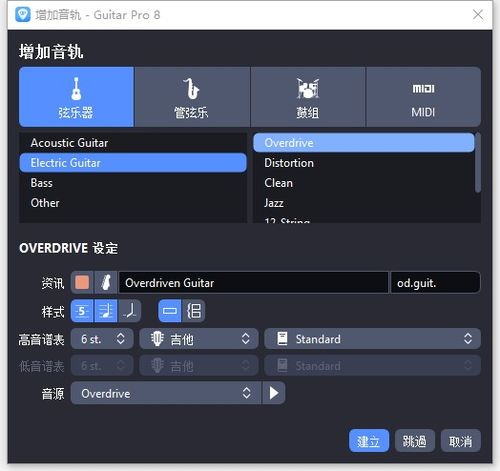Open the Standard tuning dropdown
The height and width of the screenshot is (471, 500).
click(372, 339)
